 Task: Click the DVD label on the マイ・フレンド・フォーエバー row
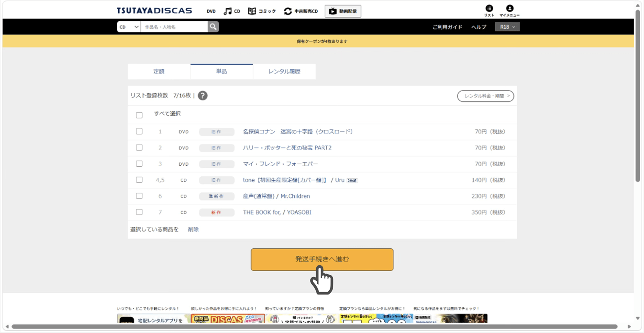pyautogui.click(x=183, y=164)
